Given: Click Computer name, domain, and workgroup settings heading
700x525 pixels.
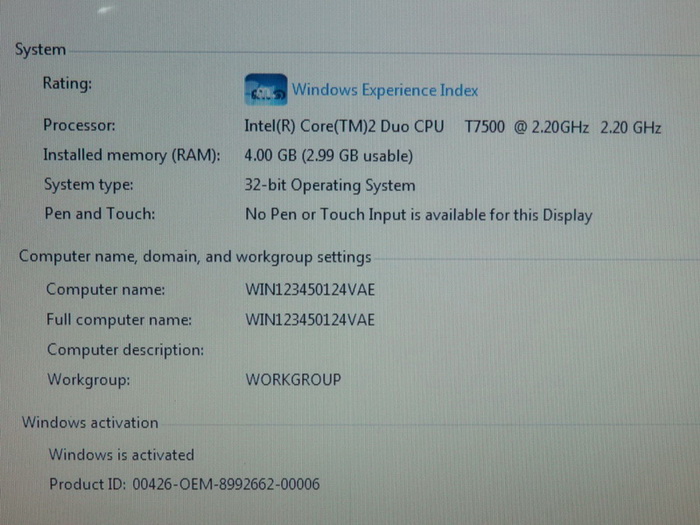Looking at the screenshot, I should point(195,257).
